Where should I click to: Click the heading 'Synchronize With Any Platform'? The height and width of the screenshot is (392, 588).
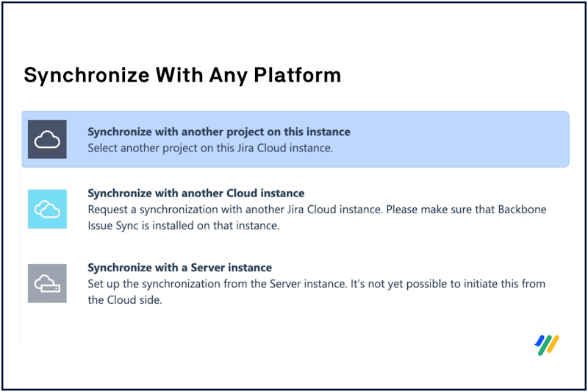click(182, 76)
